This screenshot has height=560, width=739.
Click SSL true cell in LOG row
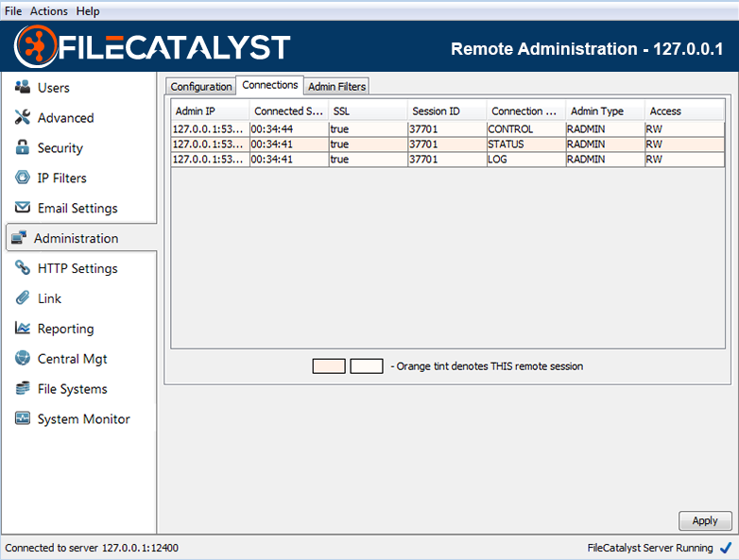pos(369,160)
